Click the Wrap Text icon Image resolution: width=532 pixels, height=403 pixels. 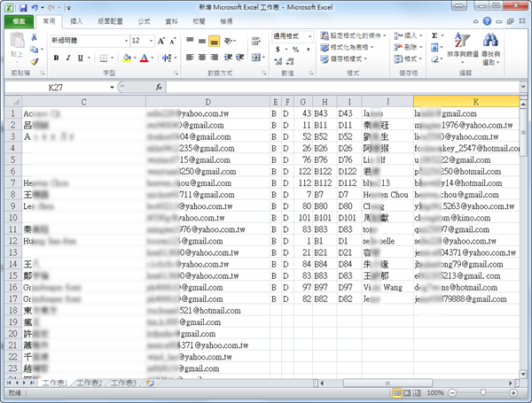pyautogui.click(x=256, y=41)
